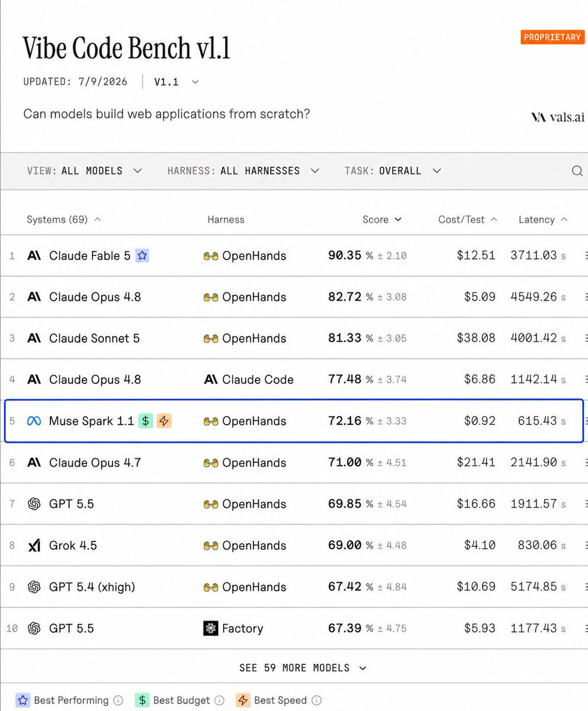Click the Factory harness logo icon
588x711 pixels.
tap(211, 629)
